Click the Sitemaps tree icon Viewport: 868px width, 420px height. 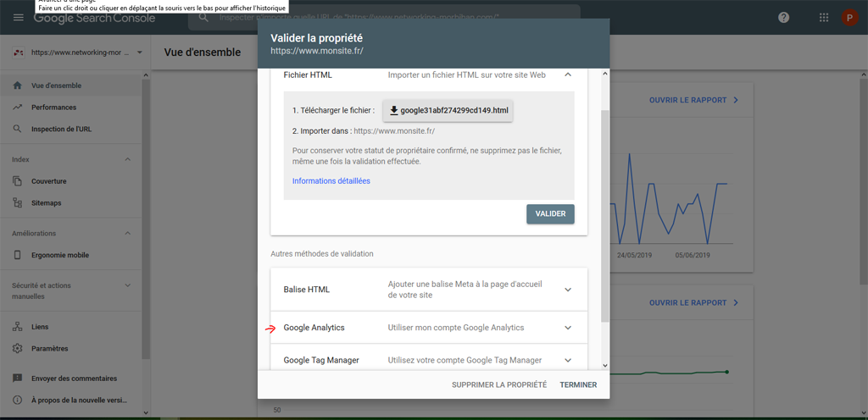[x=17, y=203]
